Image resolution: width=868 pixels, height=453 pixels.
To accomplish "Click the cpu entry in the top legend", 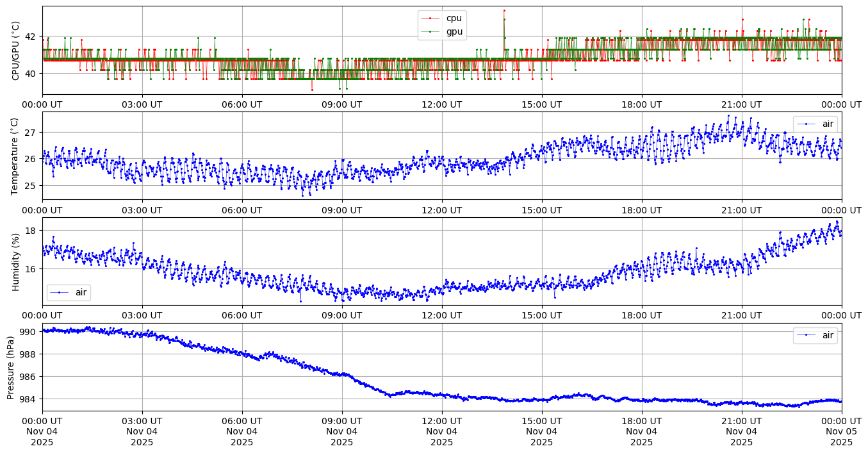I will click(x=454, y=19).
